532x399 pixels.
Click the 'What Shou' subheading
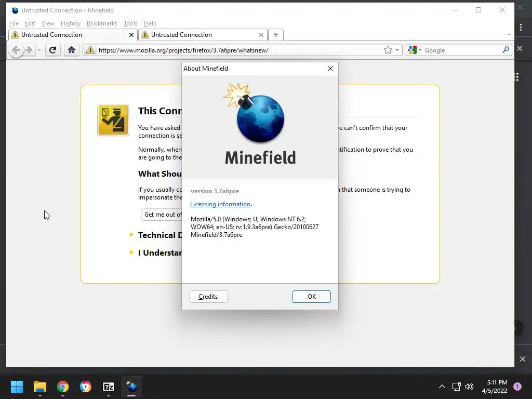pyautogui.click(x=160, y=174)
